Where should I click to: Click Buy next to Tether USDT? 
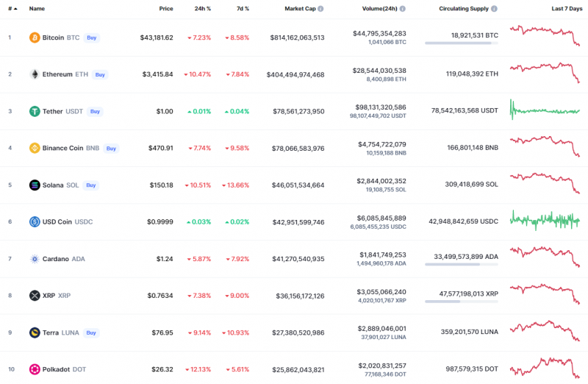(96, 112)
